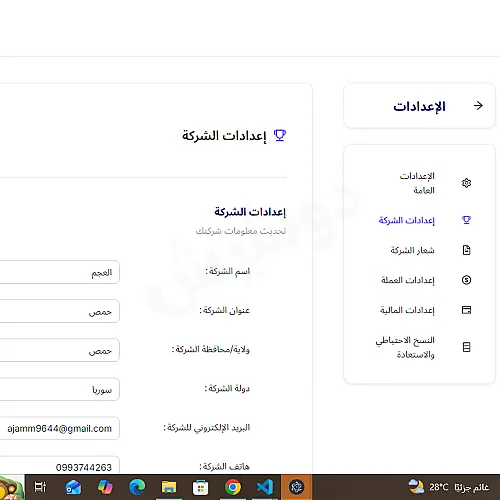Viewport: 500px width, 500px height.
Task: Open File Explorer from the taskbar
Action: point(169,487)
